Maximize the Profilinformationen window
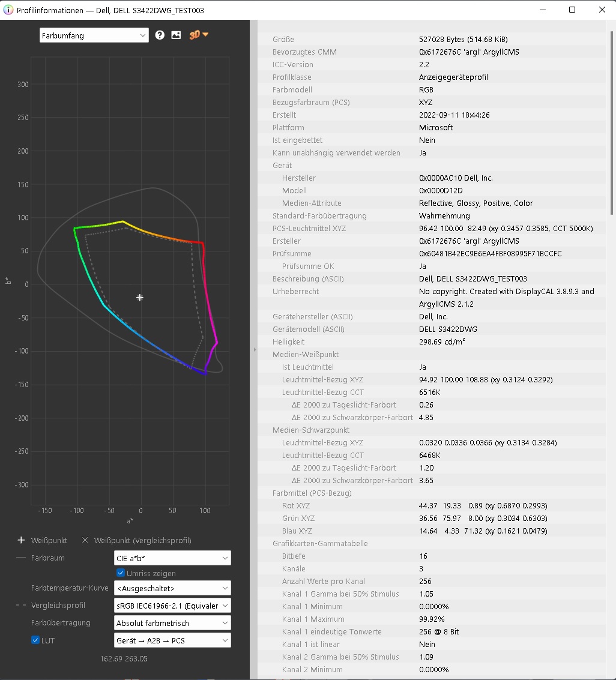 coord(572,10)
